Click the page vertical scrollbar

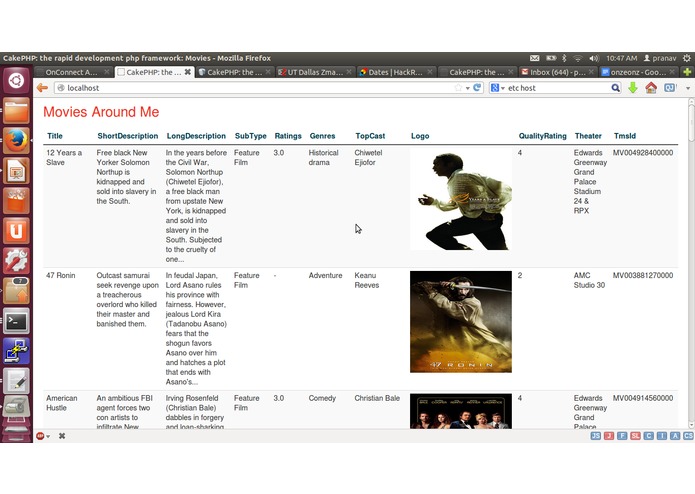pyautogui.click(x=691, y=263)
